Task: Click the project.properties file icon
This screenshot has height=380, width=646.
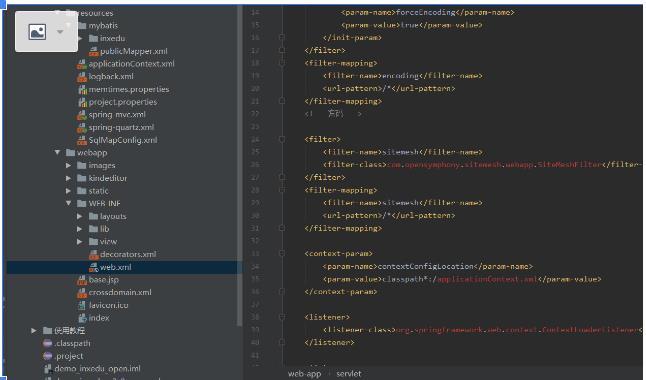Action: 82,102
